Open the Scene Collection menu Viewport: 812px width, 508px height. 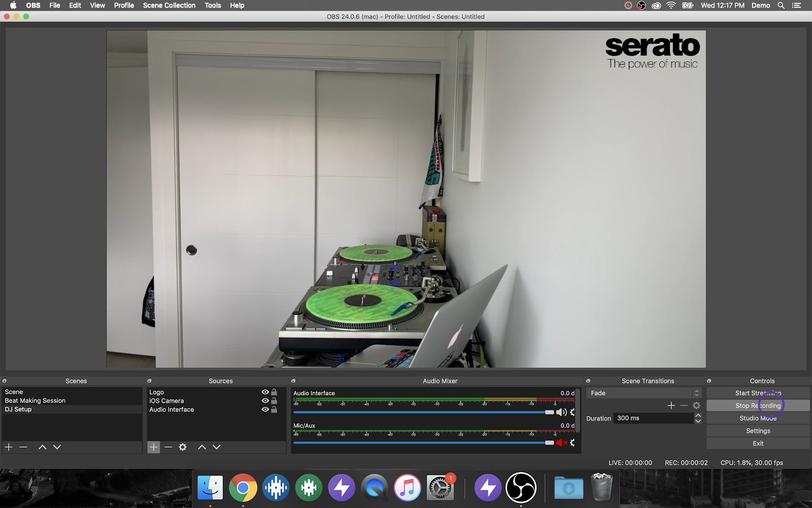pyautogui.click(x=169, y=6)
